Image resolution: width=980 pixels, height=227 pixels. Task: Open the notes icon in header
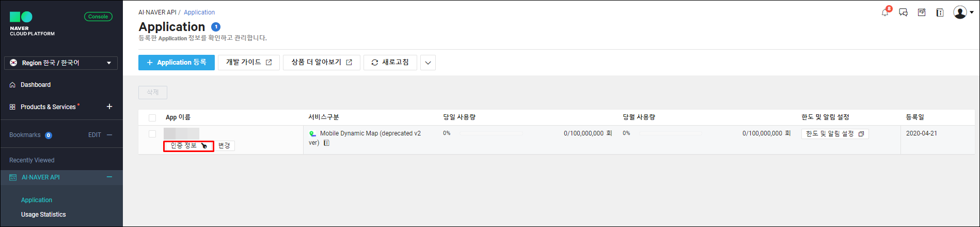922,12
